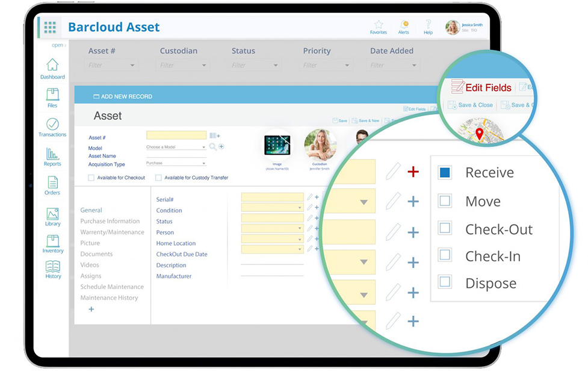The height and width of the screenshot is (371, 588).
Task: Expand the sidebar with the open arrow
Action: point(59,45)
